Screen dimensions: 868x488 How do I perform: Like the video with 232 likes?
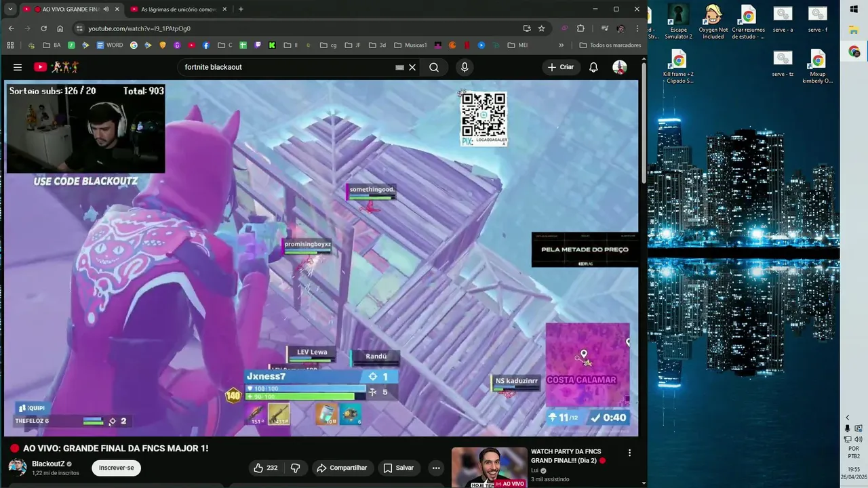265,468
